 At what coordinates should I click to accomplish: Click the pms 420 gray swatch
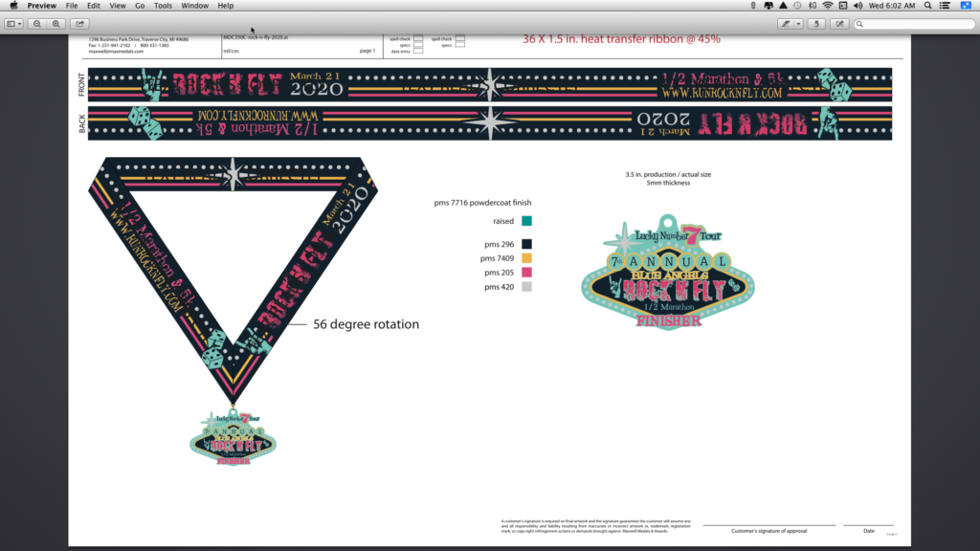pos(527,287)
